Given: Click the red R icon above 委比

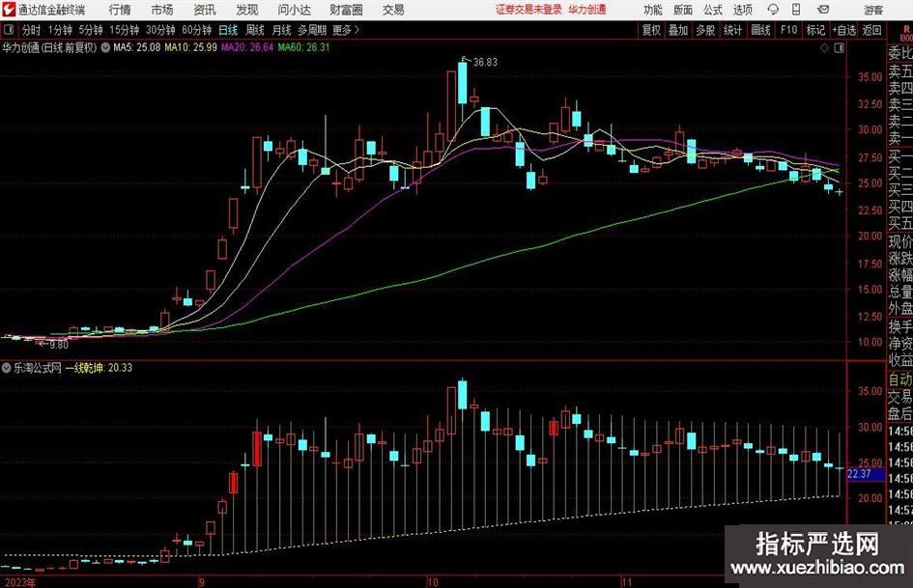Looking at the screenshot, I should point(906,31).
